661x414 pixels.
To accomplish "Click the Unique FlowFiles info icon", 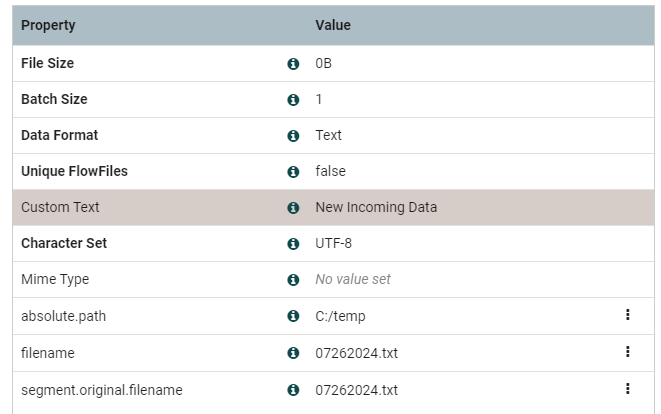I will point(293,172).
